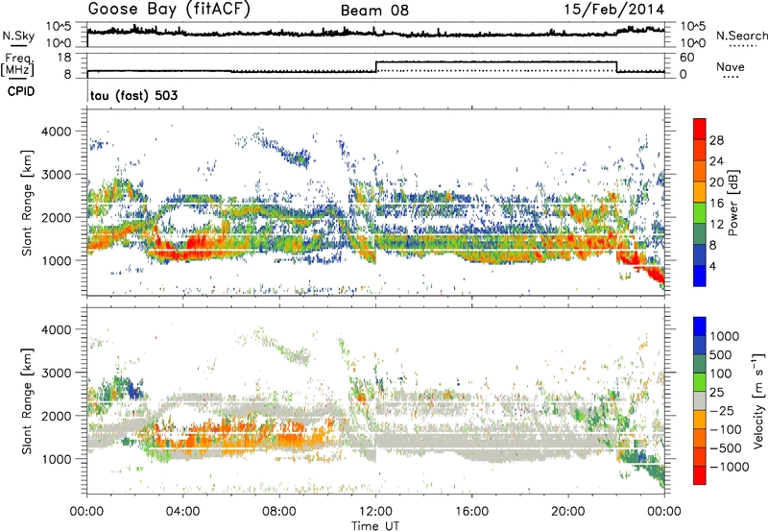Click the 4000 tick in power panel
This screenshot has height=532, width=768.
pos(58,132)
